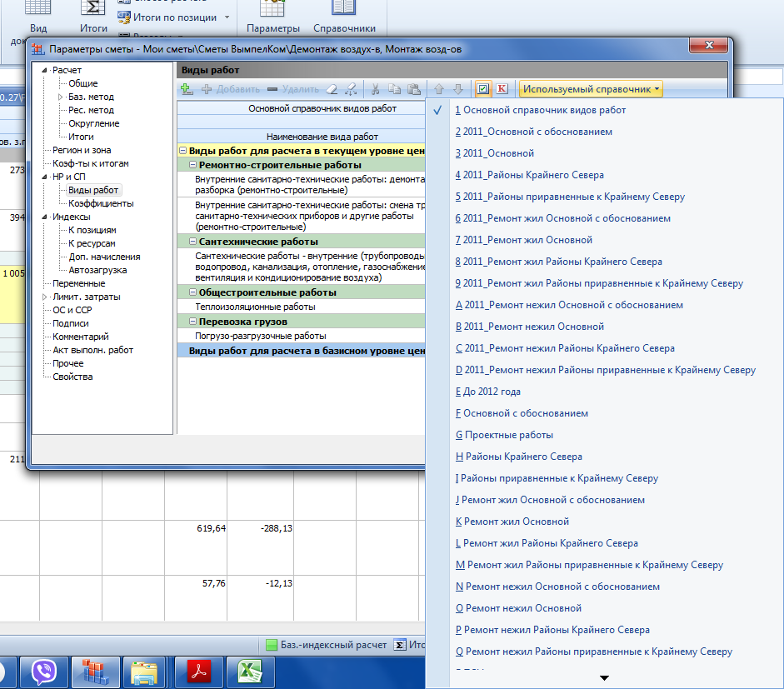Open Справочники from the ribbon
This screenshot has height=689, width=784.
[x=343, y=18]
